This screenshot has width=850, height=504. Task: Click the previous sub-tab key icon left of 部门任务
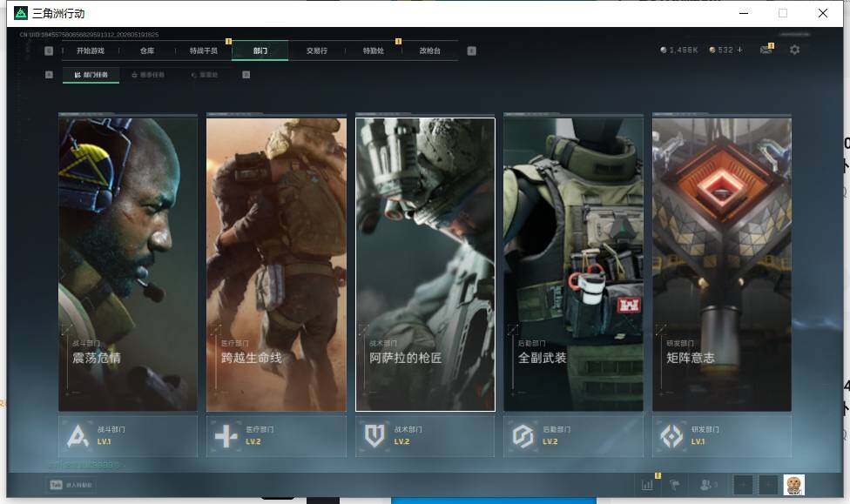tap(49, 75)
